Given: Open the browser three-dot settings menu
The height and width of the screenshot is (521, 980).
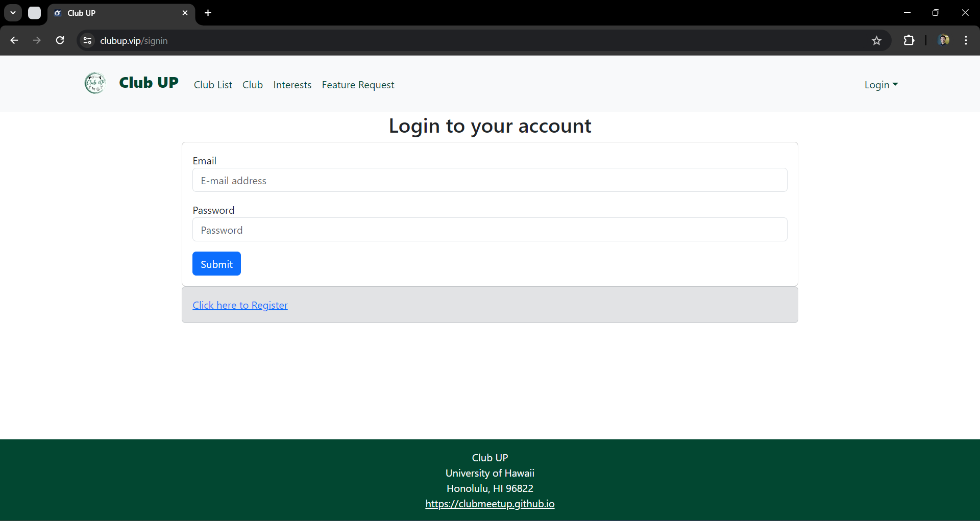Looking at the screenshot, I should (x=966, y=40).
